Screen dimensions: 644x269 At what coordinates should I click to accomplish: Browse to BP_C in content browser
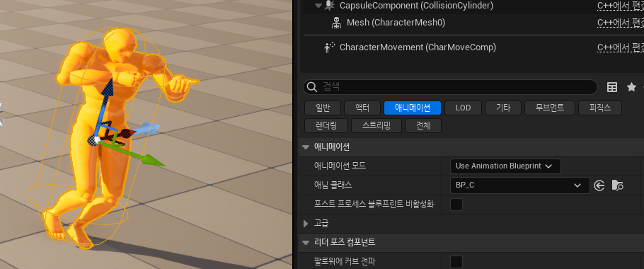pos(617,185)
